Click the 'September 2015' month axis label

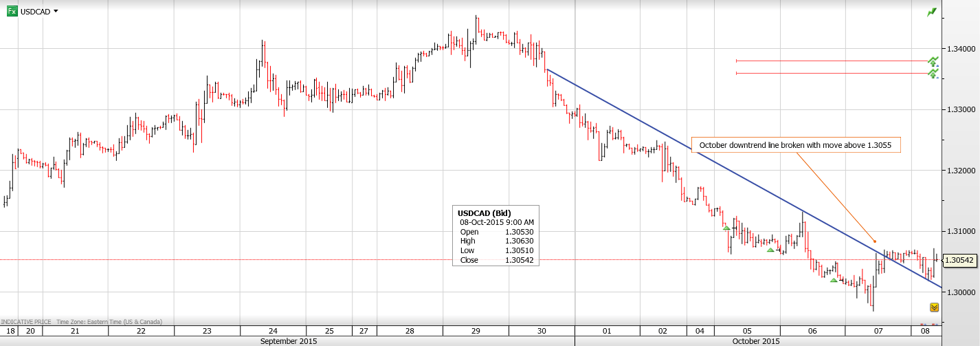(x=289, y=340)
